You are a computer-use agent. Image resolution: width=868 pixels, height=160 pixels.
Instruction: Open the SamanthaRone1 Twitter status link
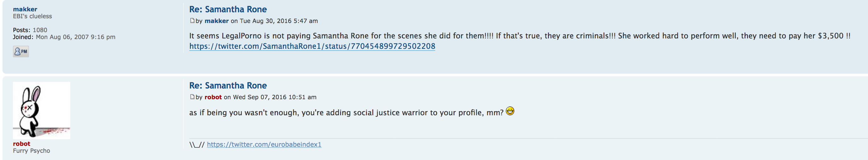[312, 46]
